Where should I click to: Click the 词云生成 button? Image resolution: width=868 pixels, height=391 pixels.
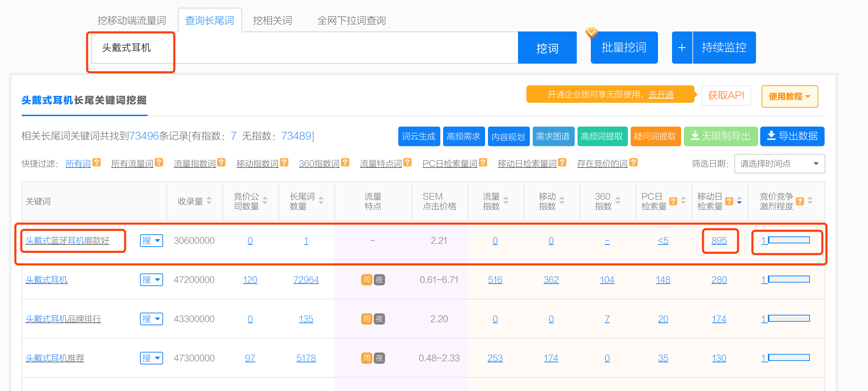click(419, 136)
